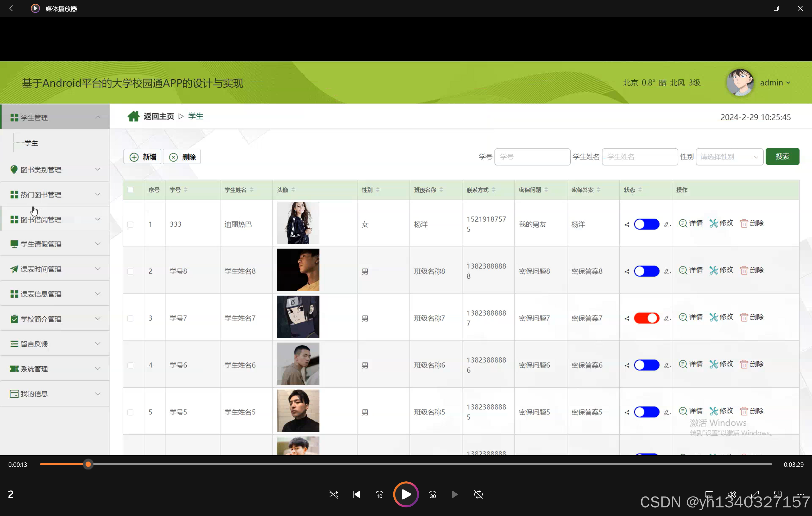The image size is (812, 516).
Task: Open the avatar thumbnail of 学生姓名7
Action: pyautogui.click(x=298, y=317)
